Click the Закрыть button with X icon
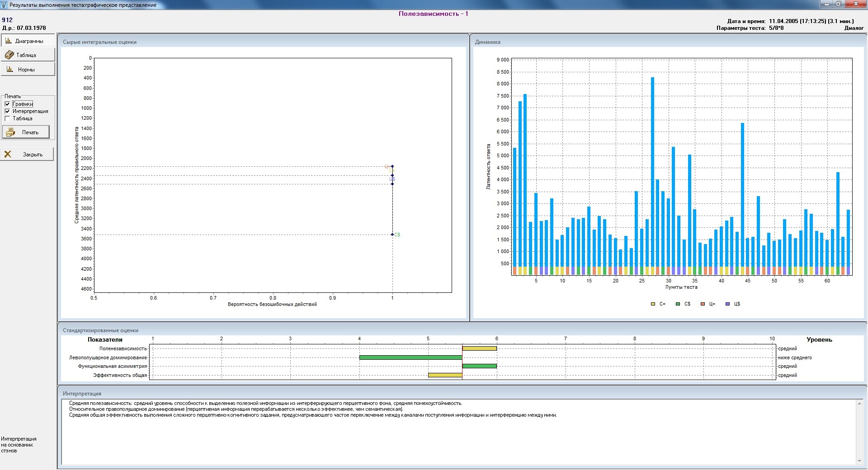 [27, 155]
